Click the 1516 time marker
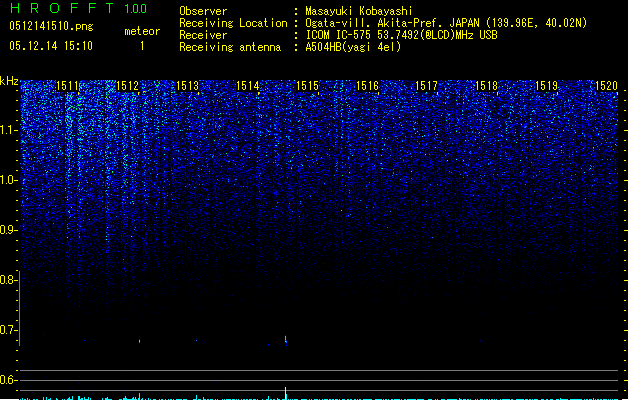The height and width of the screenshot is (400, 629). click(367, 86)
